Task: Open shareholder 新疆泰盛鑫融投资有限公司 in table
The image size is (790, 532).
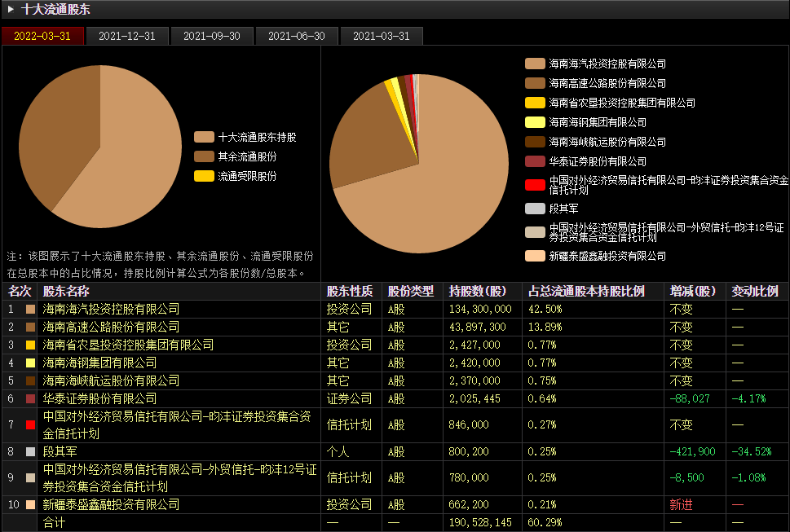Action: pos(111,504)
